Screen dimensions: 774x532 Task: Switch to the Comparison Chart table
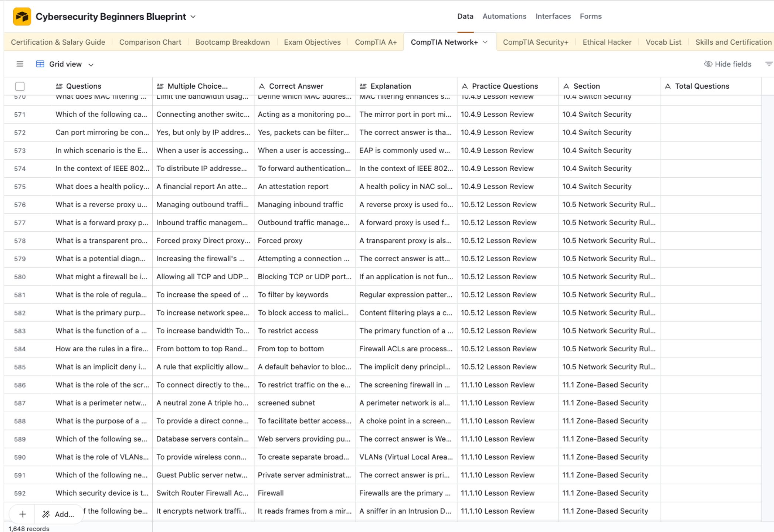pos(150,42)
